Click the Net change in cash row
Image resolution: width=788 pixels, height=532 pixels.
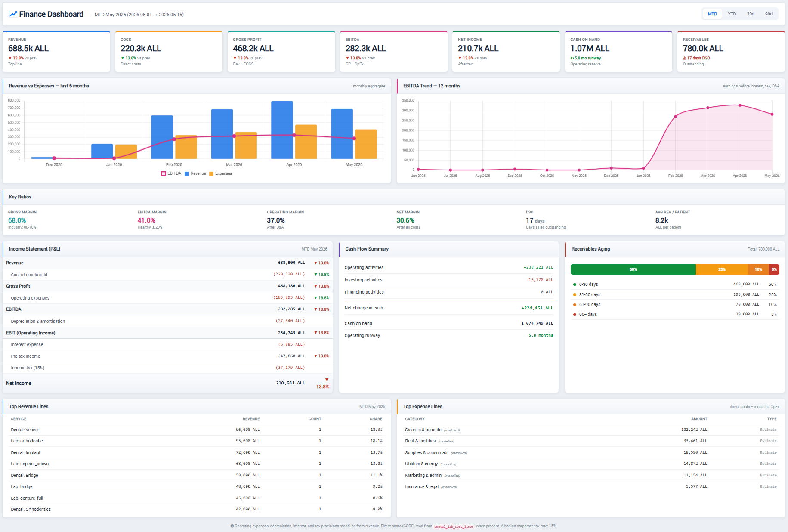point(449,308)
